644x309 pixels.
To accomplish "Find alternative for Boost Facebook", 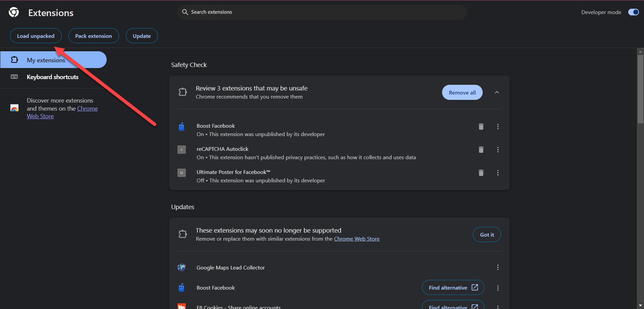I will (452, 288).
